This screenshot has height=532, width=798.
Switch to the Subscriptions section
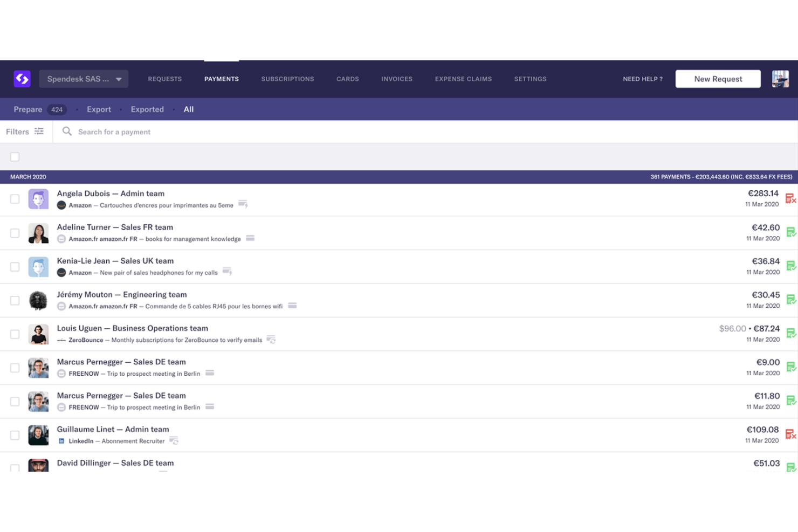(287, 79)
